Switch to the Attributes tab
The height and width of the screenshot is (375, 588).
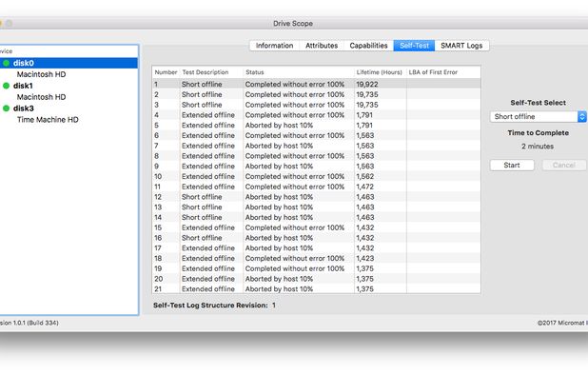(322, 46)
